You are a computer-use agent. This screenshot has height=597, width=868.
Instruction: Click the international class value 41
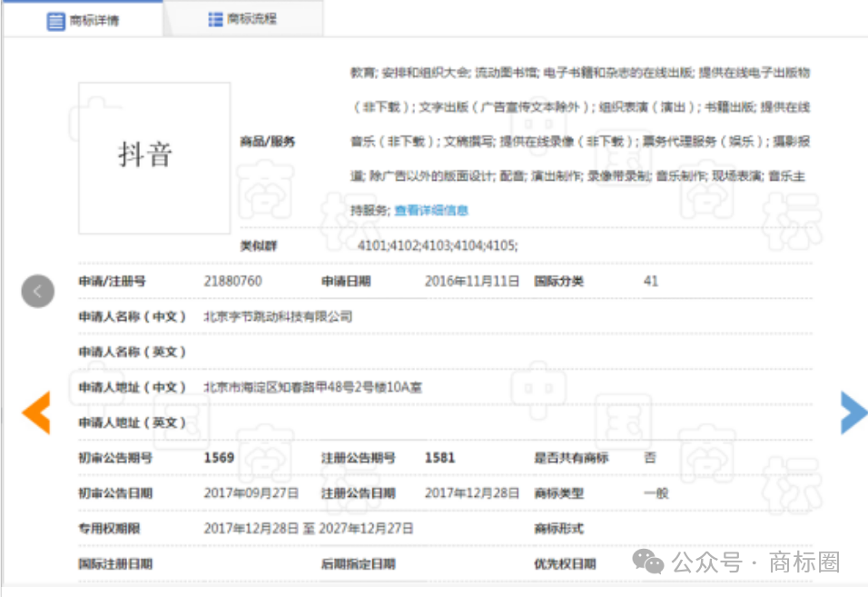(651, 282)
